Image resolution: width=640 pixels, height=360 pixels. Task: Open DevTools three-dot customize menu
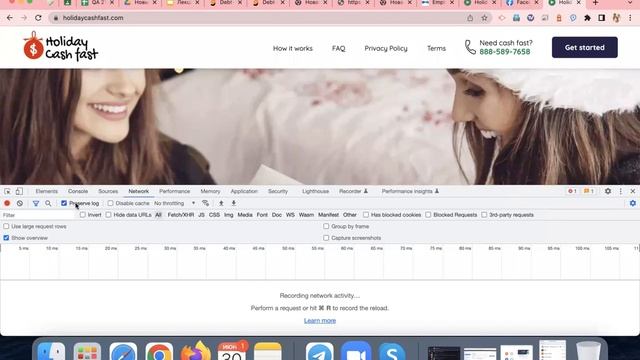pos(620,191)
